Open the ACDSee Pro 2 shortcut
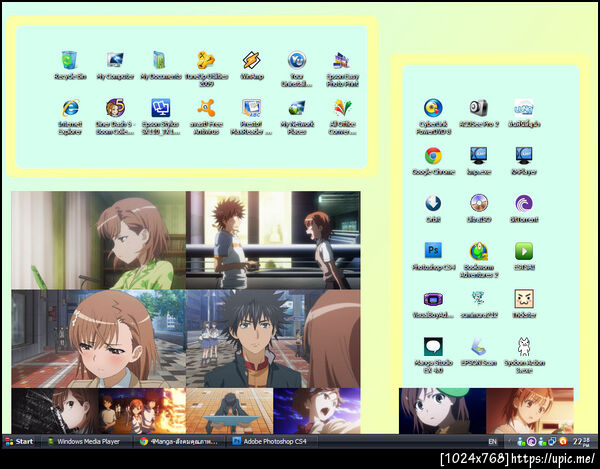600x469 pixels. coord(479,108)
